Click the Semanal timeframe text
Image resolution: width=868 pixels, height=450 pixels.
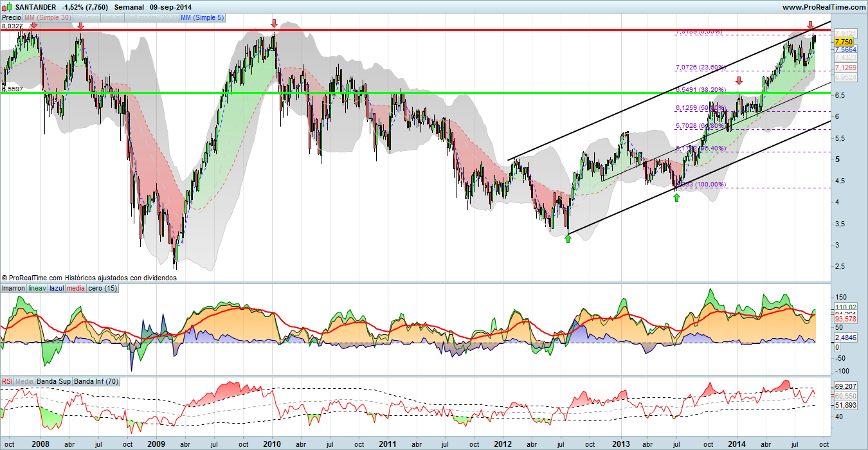[x=129, y=7]
